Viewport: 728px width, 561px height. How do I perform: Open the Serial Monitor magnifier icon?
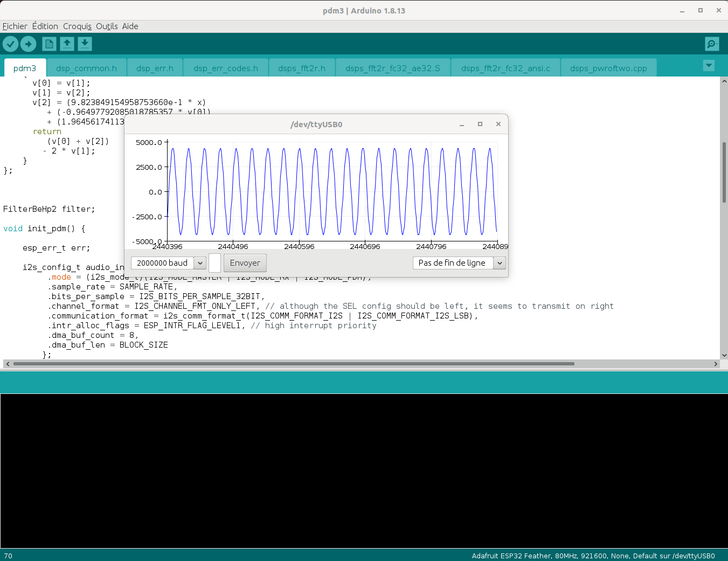coord(712,44)
